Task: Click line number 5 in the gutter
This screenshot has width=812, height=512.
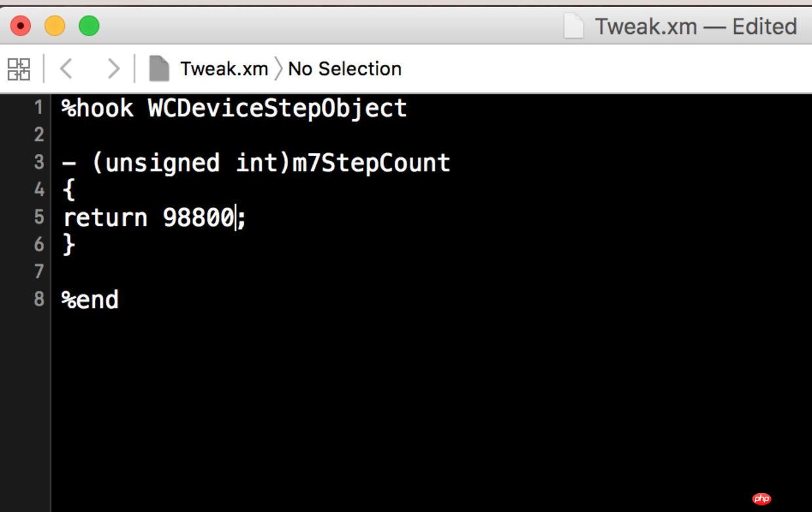Action: 39,216
